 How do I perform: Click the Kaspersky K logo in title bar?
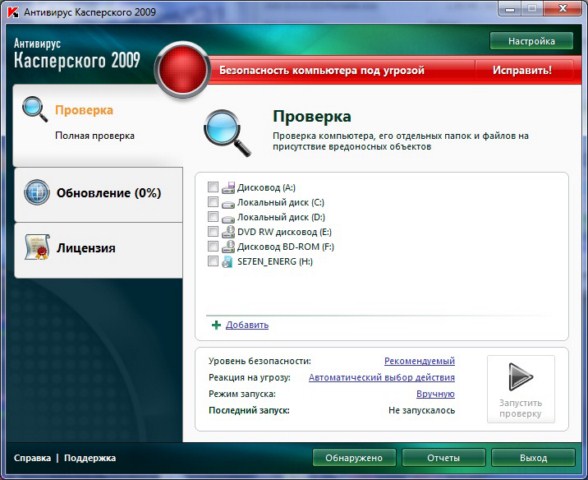(14, 12)
